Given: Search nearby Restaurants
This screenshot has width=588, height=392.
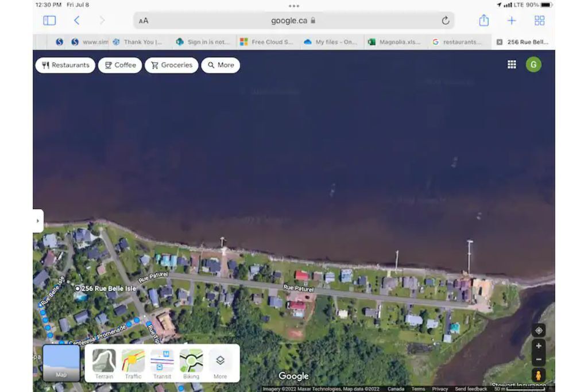Looking at the screenshot, I should coord(65,65).
